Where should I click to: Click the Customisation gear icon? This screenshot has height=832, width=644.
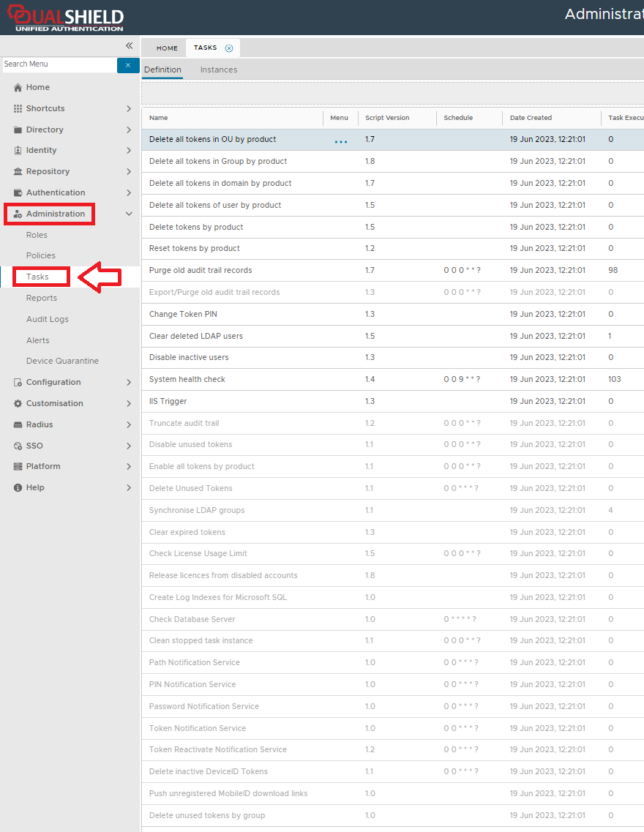(x=18, y=404)
